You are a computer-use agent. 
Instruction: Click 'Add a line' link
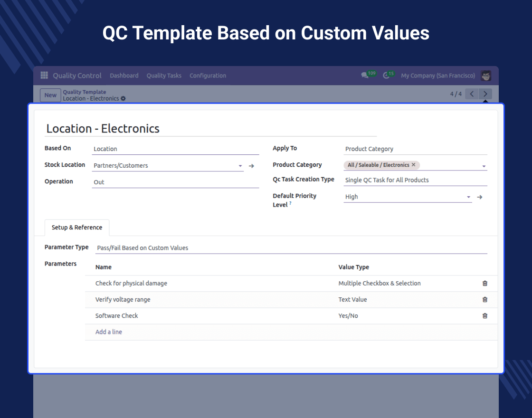[109, 332]
